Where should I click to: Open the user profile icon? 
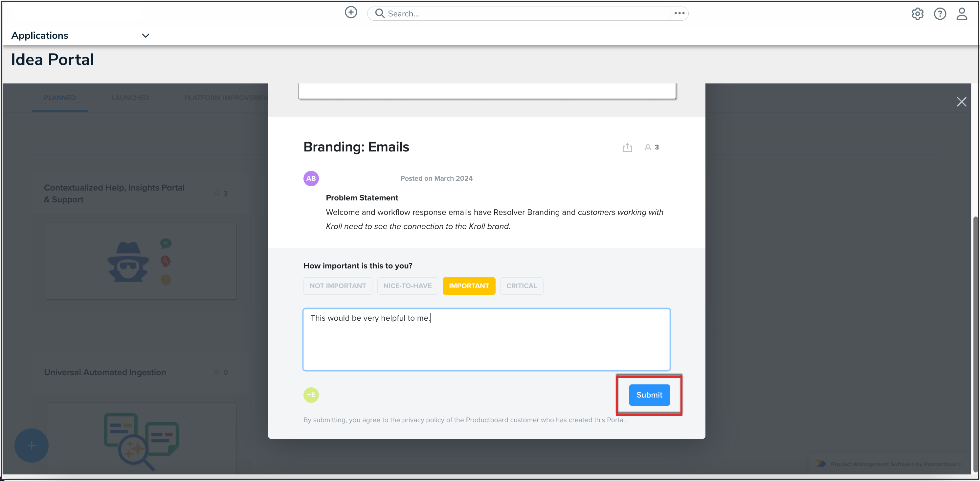(x=961, y=14)
